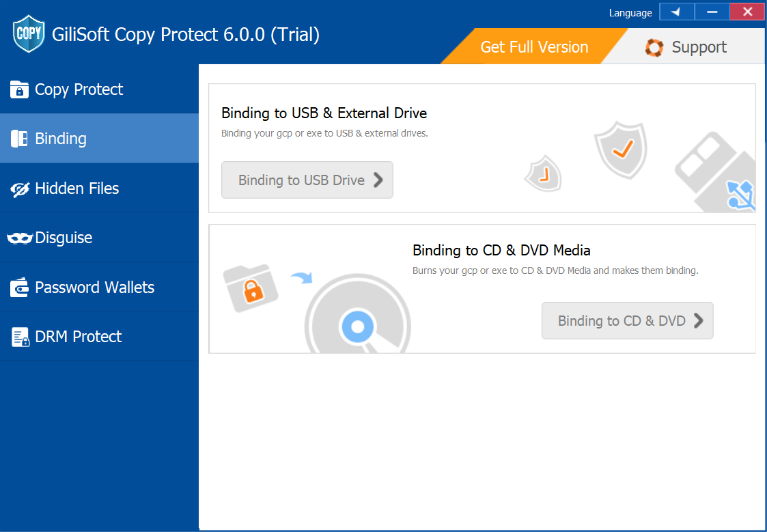
Task: Click the small shield graphic
Action: pyautogui.click(x=544, y=173)
